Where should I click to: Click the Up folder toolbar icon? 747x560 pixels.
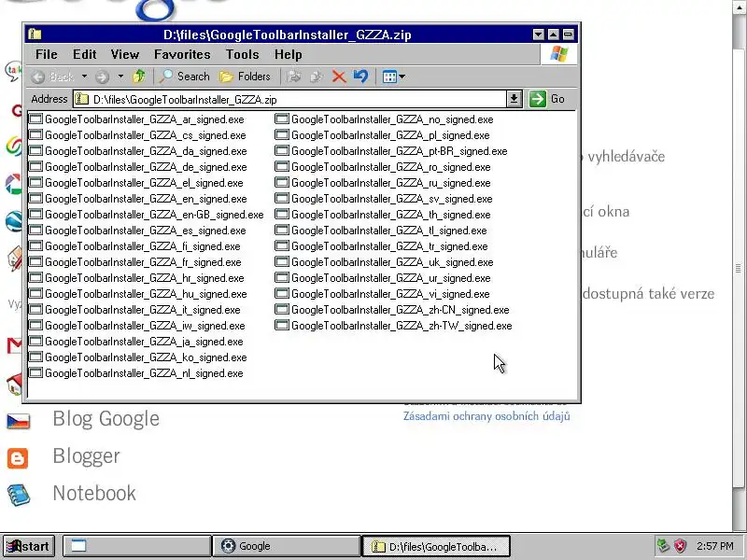pos(139,77)
